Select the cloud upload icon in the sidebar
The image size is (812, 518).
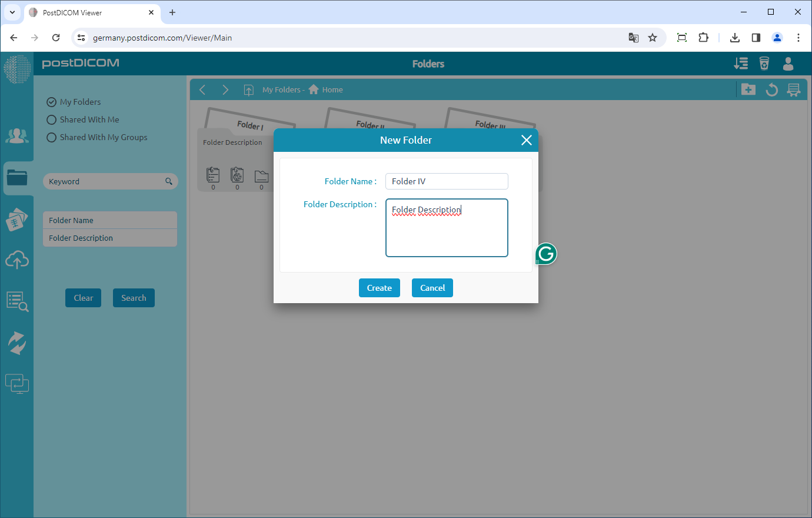(17, 260)
